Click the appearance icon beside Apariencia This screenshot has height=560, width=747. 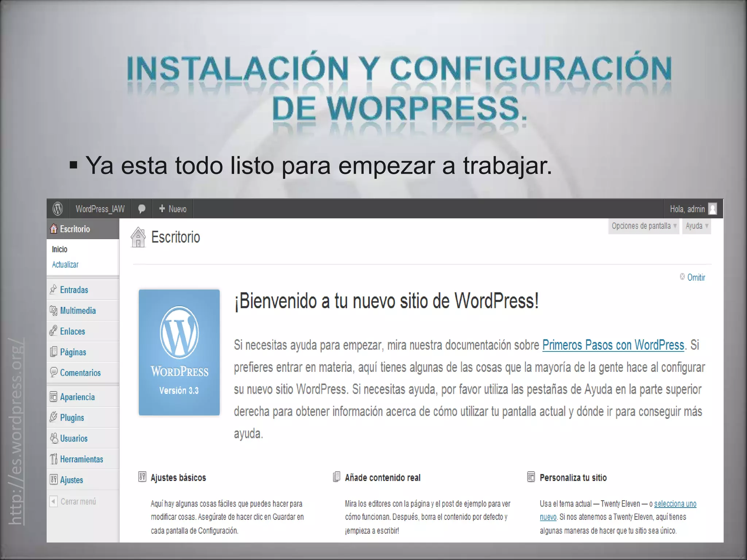click(x=53, y=397)
